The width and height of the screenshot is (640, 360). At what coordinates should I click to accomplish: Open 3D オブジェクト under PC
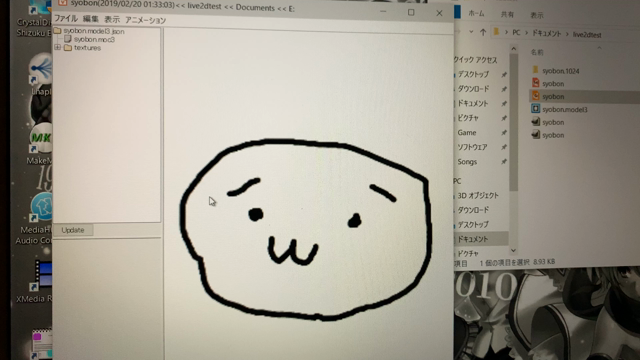[478, 196]
